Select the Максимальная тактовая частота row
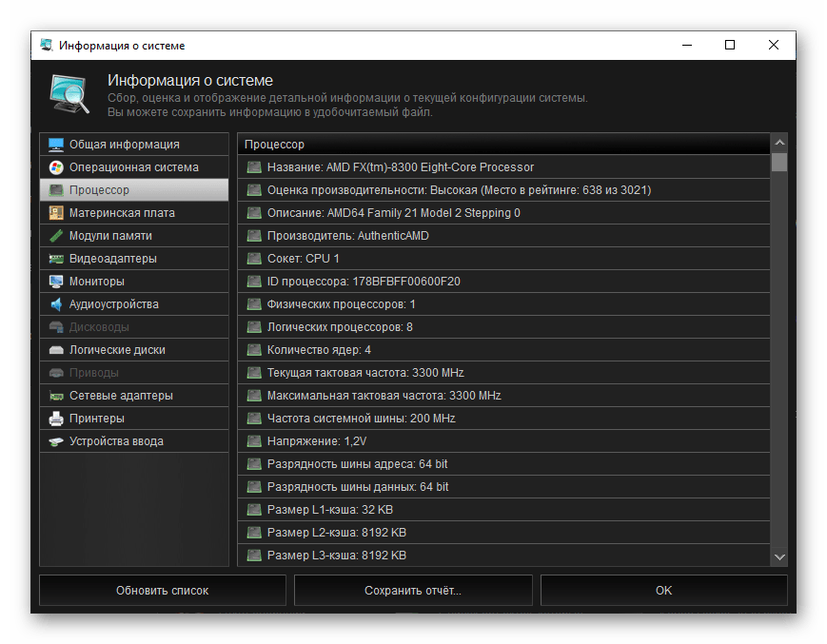This screenshot has height=644, width=827. pyautogui.click(x=503, y=396)
